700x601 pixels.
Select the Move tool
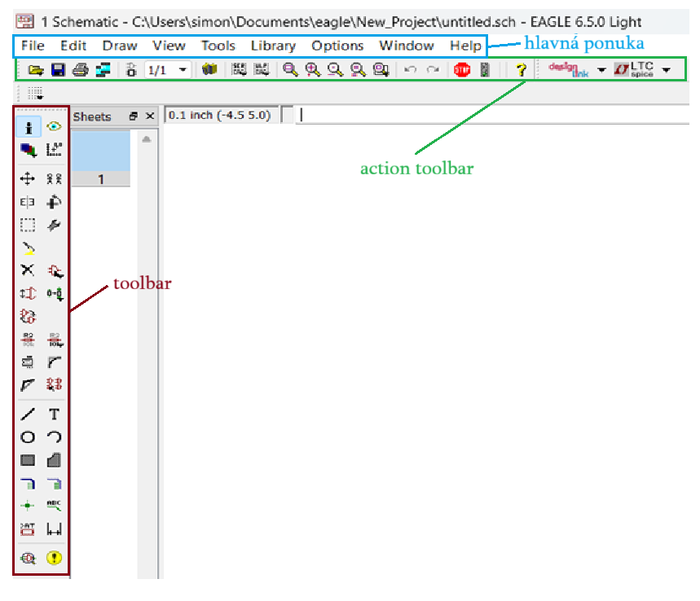click(x=27, y=178)
